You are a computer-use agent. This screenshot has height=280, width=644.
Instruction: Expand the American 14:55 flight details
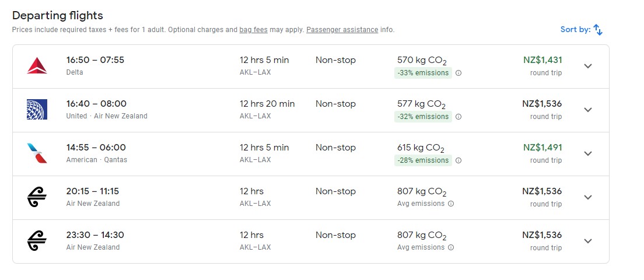tap(588, 153)
